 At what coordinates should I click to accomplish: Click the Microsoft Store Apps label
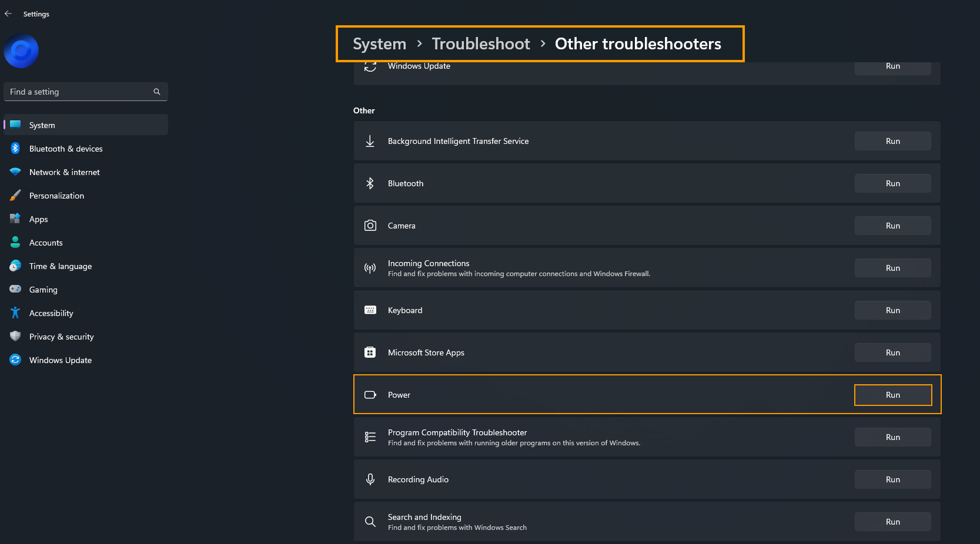[426, 352]
